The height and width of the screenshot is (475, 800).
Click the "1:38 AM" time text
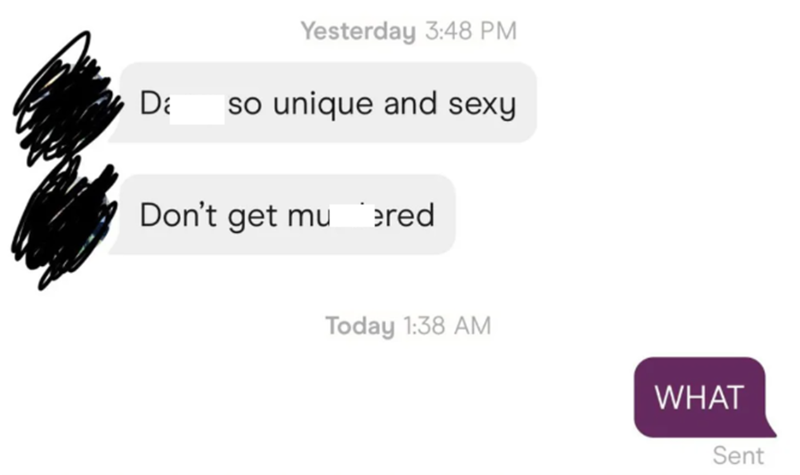point(447,326)
